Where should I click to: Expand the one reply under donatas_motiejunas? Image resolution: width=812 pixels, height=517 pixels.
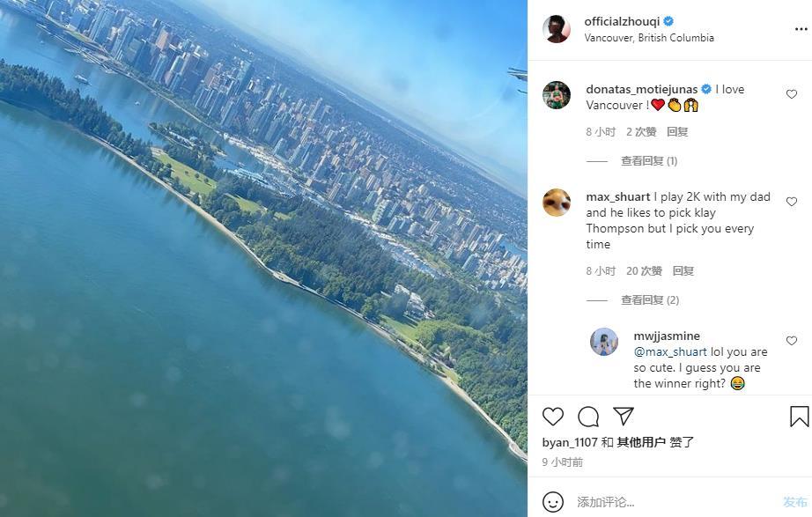pyautogui.click(x=649, y=161)
